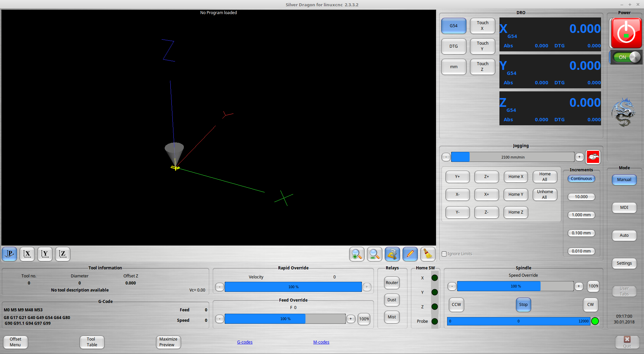644x354 pixels.
Task: Reset feed override to 100%
Action: pyautogui.click(x=364, y=319)
